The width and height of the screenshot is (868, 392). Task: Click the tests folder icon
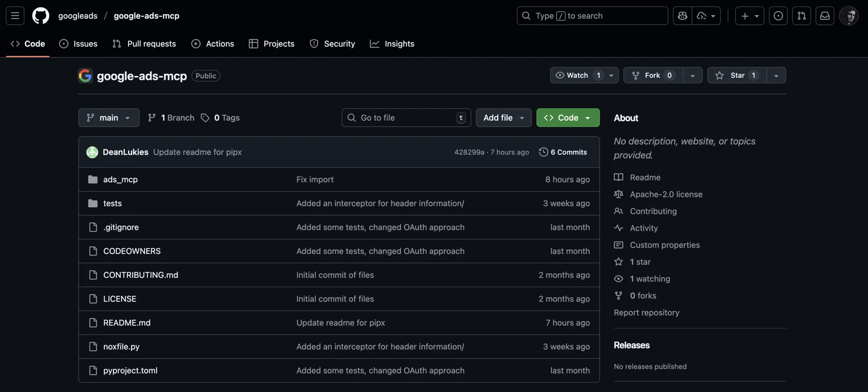[x=93, y=203]
